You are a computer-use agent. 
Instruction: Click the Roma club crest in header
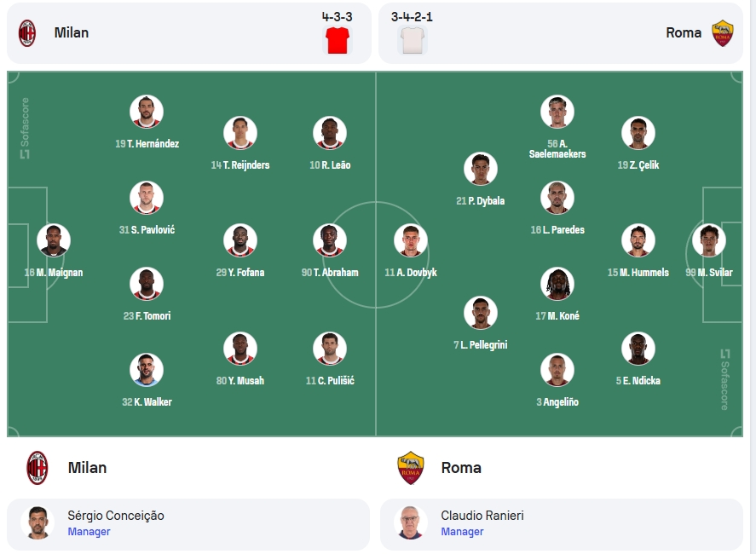click(x=722, y=32)
